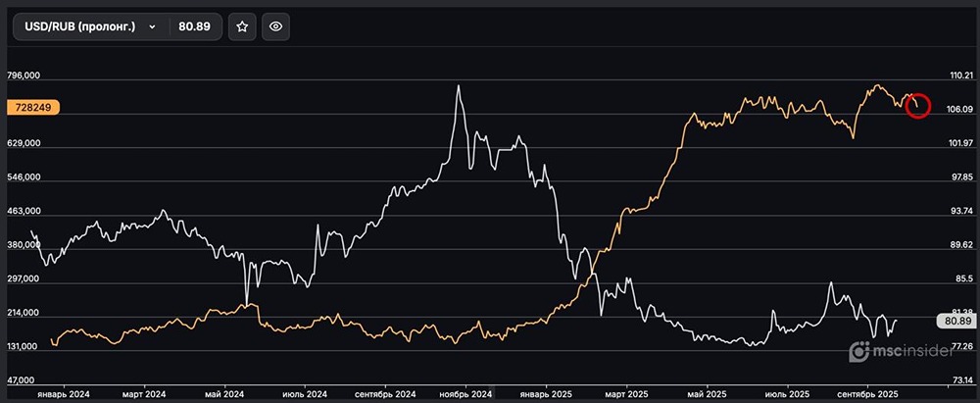Viewport: 980px width, 403px height.
Task: Click the май 2024 date label
Action: pyautogui.click(x=224, y=395)
